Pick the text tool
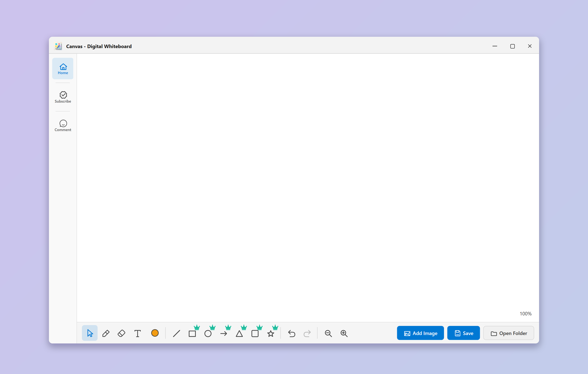Screen dimensions: 588x374 click(x=138, y=333)
